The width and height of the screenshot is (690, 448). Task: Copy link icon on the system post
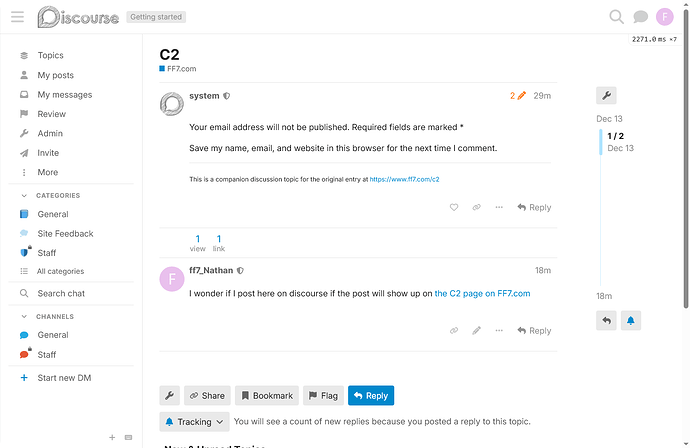coord(476,207)
